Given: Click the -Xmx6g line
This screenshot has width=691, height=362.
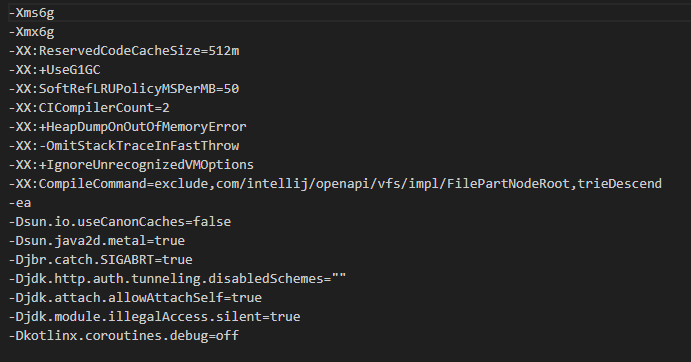Looking at the screenshot, I should click(x=31, y=32).
